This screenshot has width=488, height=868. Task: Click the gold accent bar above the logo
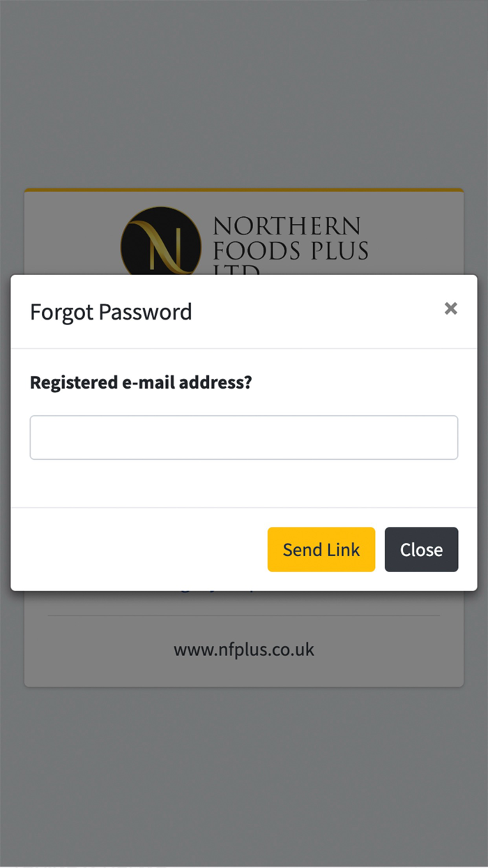click(243, 190)
